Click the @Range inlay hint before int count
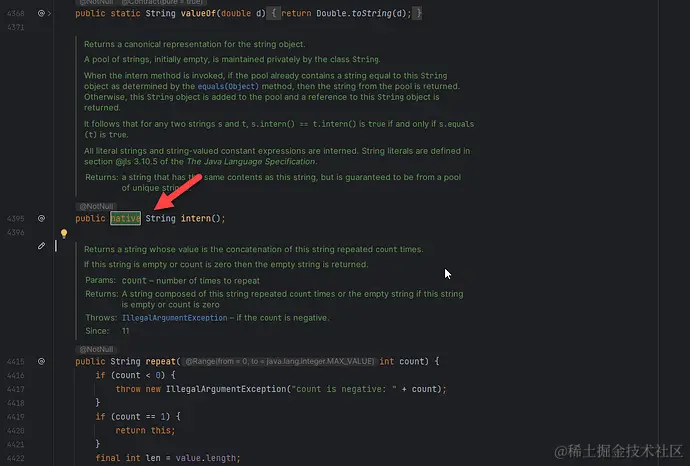This screenshot has height=466, width=690. click(x=279, y=361)
